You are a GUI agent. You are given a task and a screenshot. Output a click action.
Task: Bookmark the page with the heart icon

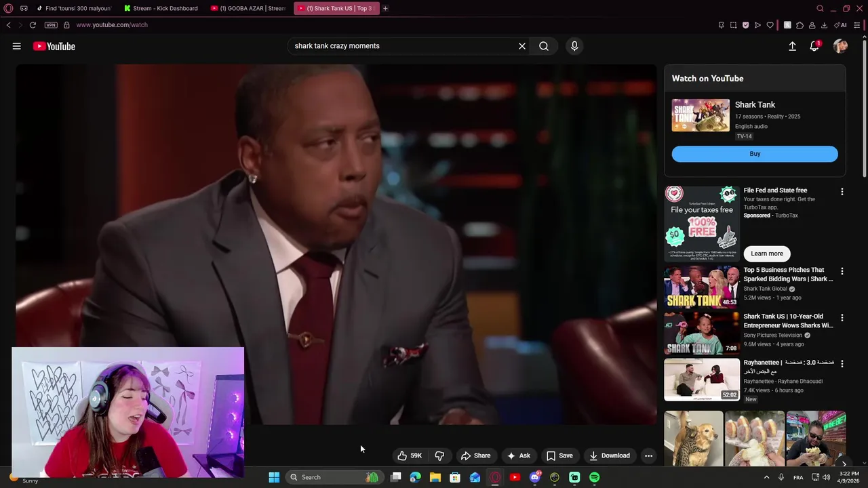(770, 25)
